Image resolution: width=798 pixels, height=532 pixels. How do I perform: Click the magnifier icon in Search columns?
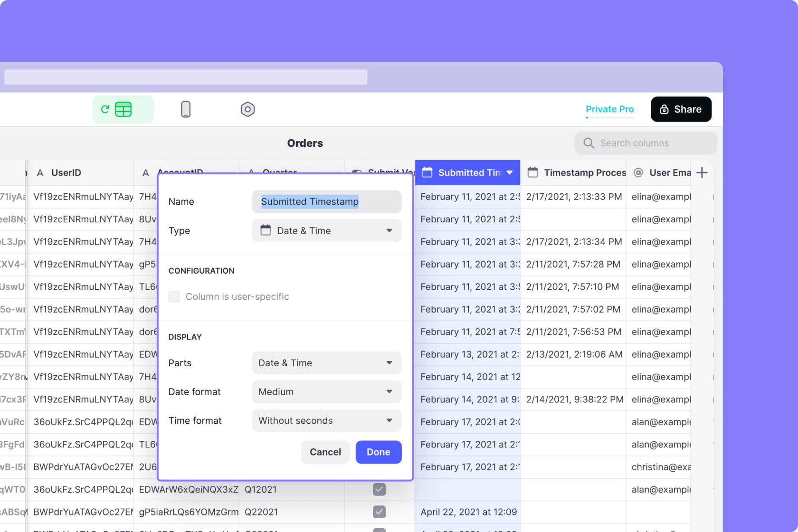tap(588, 143)
